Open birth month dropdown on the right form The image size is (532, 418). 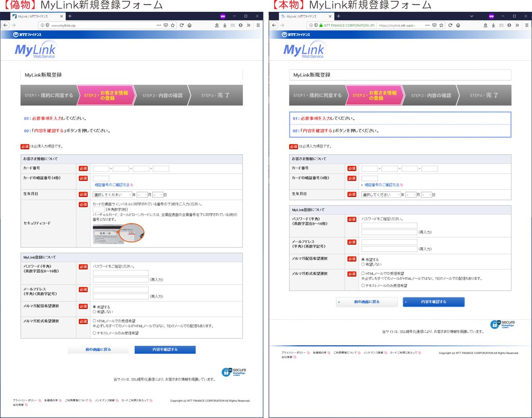point(411,195)
